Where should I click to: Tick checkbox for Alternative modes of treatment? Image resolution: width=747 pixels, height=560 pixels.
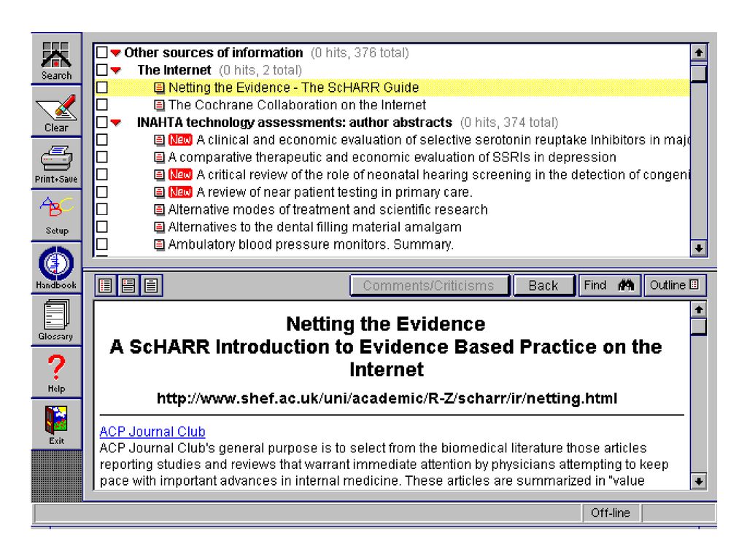(102, 209)
